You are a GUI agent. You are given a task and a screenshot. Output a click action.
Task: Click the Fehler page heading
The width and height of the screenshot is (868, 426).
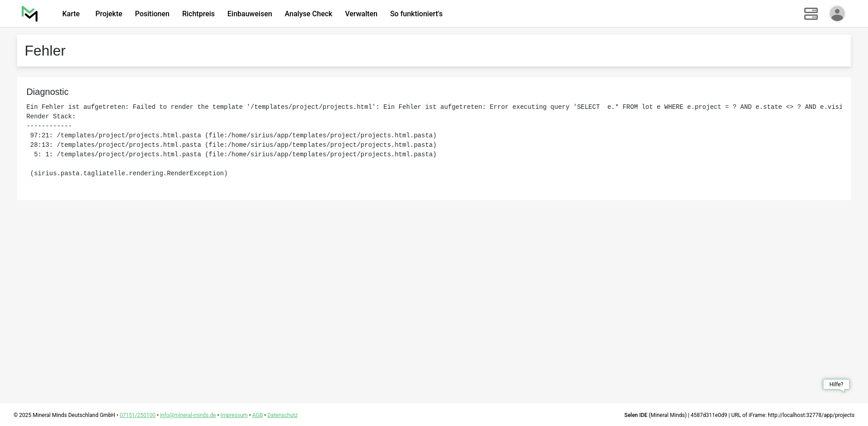pyautogui.click(x=45, y=51)
